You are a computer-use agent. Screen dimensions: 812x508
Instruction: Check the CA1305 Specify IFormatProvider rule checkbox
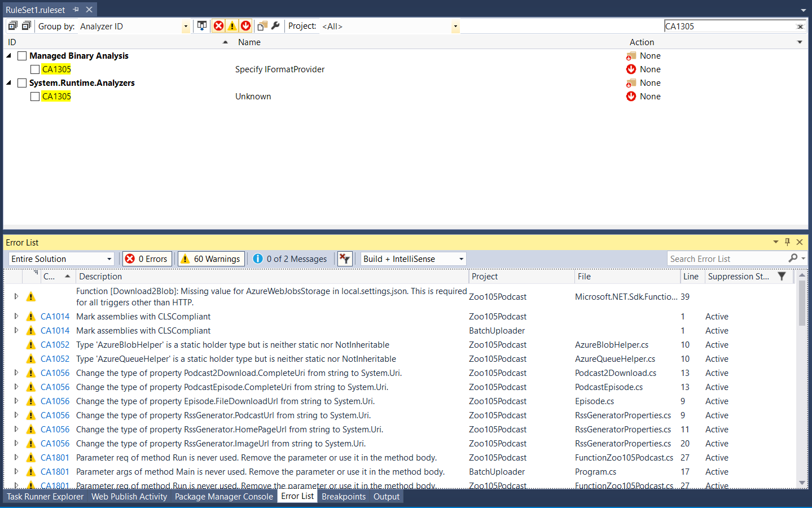pyautogui.click(x=35, y=69)
